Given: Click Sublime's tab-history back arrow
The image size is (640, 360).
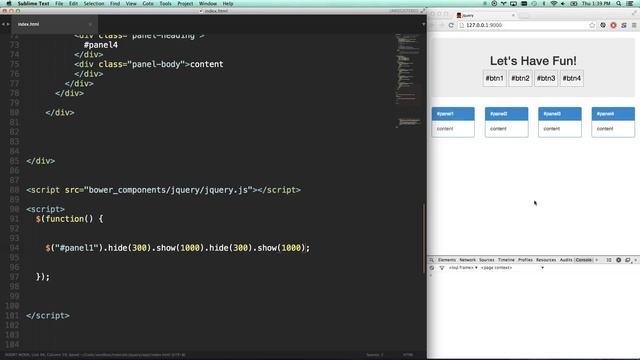Looking at the screenshot, I should click(x=3, y=24).
